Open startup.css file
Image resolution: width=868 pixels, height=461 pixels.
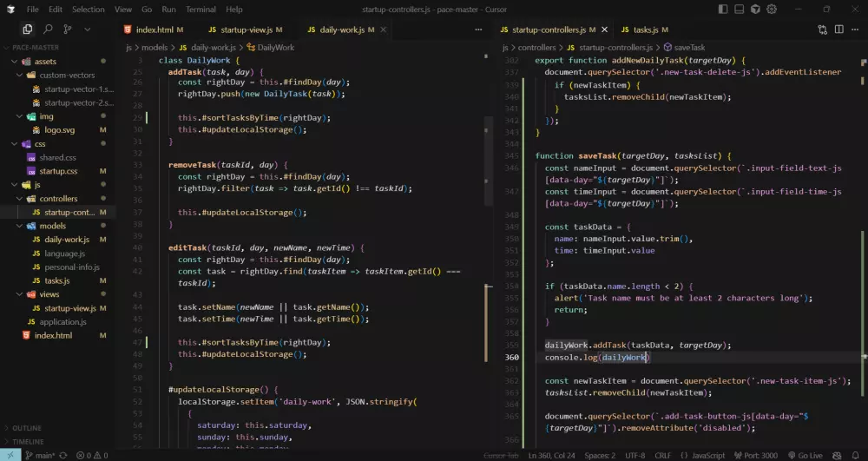pyautogui.click(x=57, y=171)
